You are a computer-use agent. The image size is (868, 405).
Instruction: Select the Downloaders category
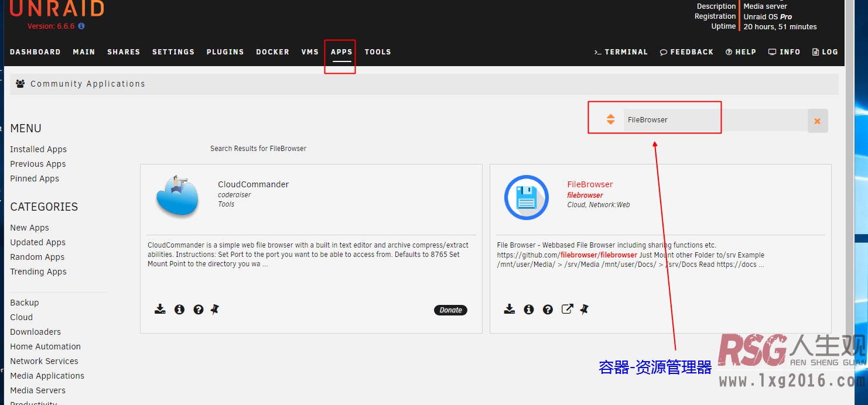tap(35, 332)
